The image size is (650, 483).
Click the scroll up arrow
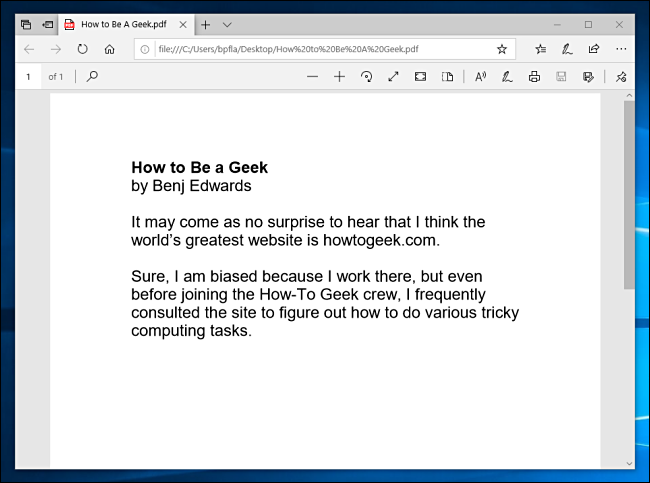629,96
